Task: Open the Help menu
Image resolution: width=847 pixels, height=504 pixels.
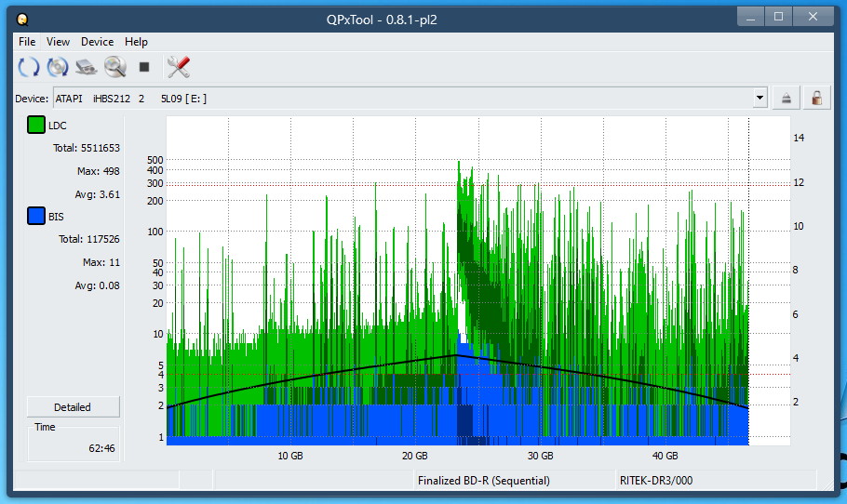Action: click(136, 42)
